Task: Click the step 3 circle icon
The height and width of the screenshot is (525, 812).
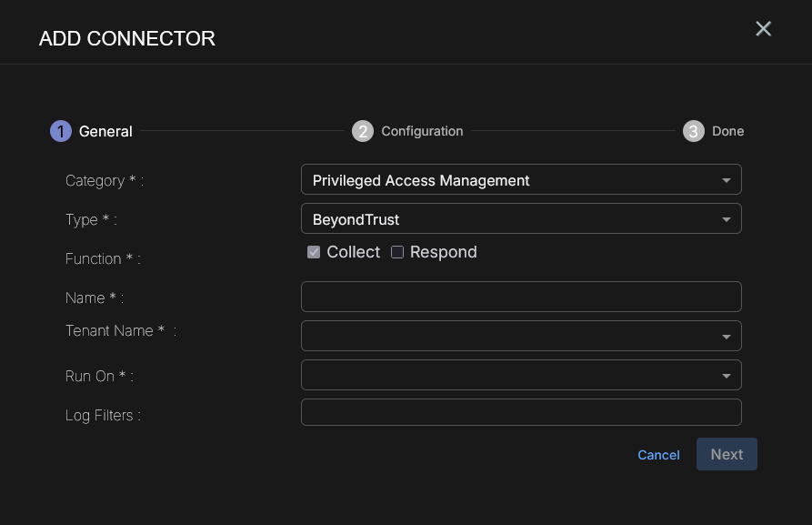Action: [694, 131]
